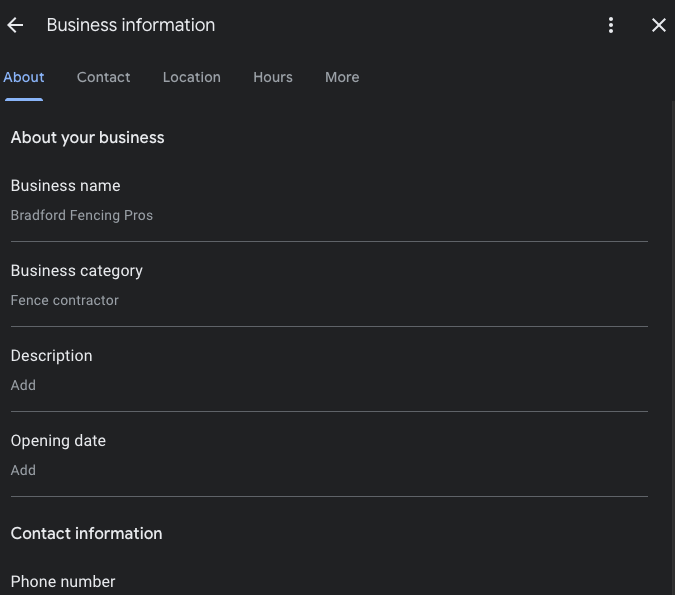
Task: Close the Business information panel
Action: click(x=659, y=25)
